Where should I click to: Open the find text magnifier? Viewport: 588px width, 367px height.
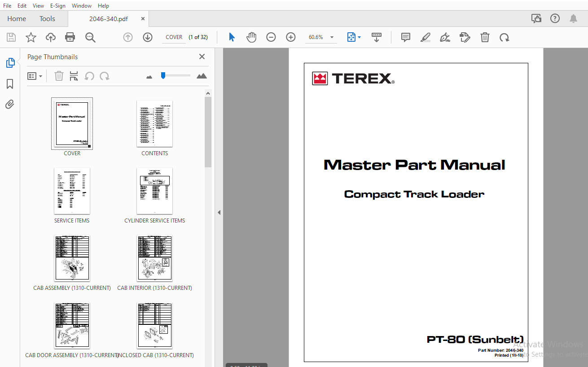click(90, 37)
